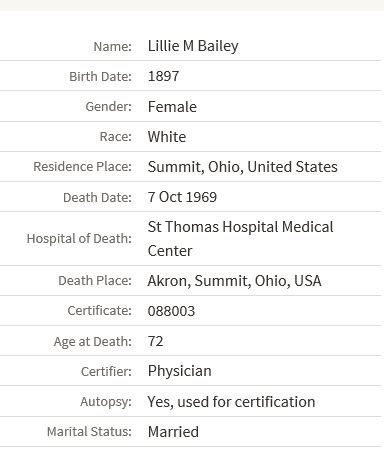Click the Residence Place label

(82, 166)
